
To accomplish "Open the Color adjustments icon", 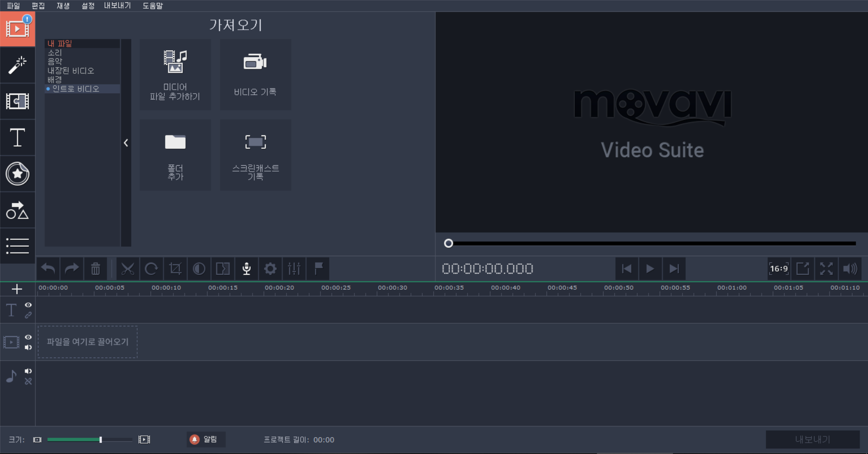I will point(199,269).
